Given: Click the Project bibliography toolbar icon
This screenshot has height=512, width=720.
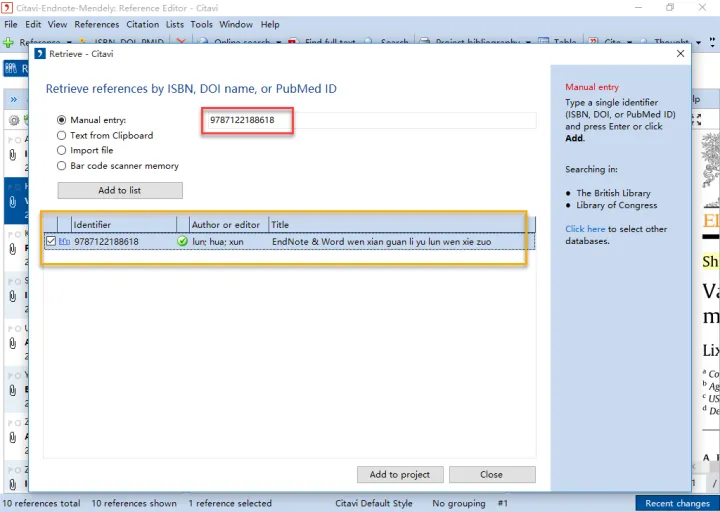Looking at the screenshot, I should tap(425, 42).
